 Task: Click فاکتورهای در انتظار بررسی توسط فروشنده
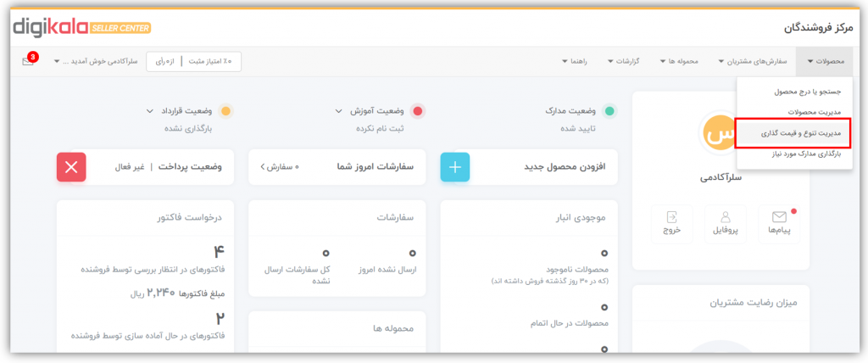(x=153, y=270)
